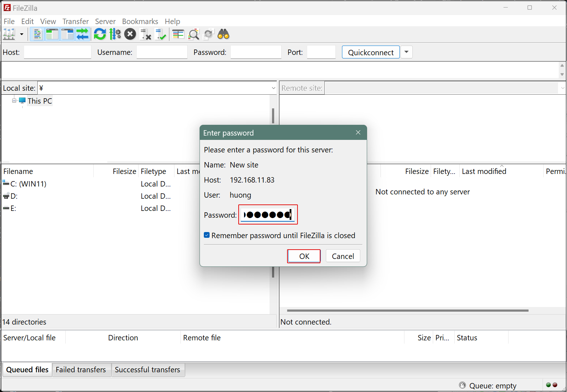Click the D: drive icon
The width and height of the screenshot is (567, 392).
[x=6, y=196]
